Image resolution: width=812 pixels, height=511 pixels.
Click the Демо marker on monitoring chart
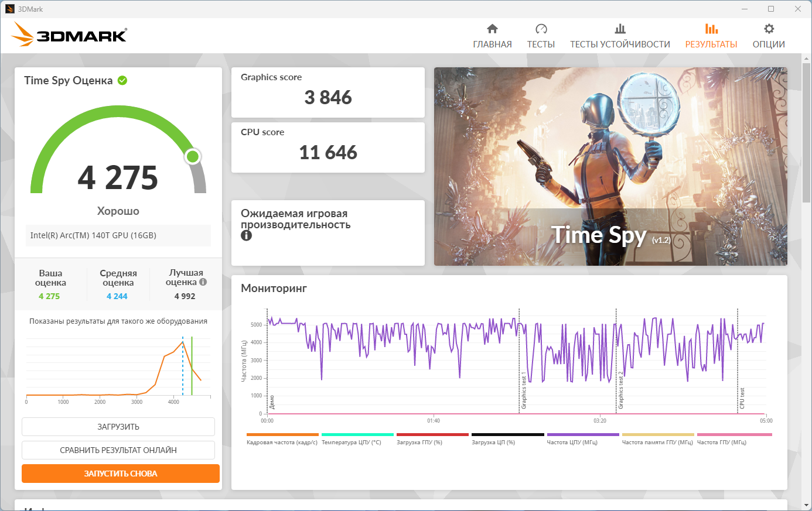tap(272, 402)
